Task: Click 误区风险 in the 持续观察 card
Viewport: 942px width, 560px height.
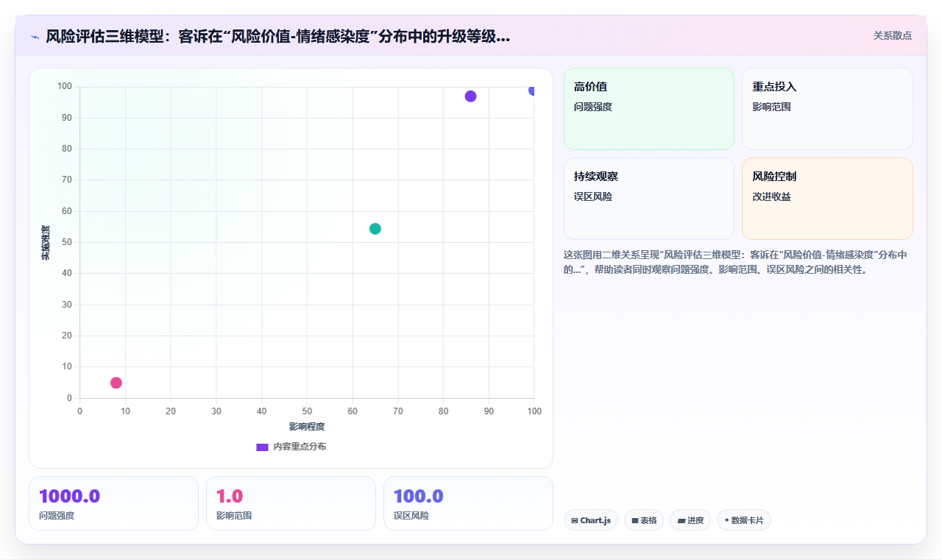Action: [x=593, y=196]
